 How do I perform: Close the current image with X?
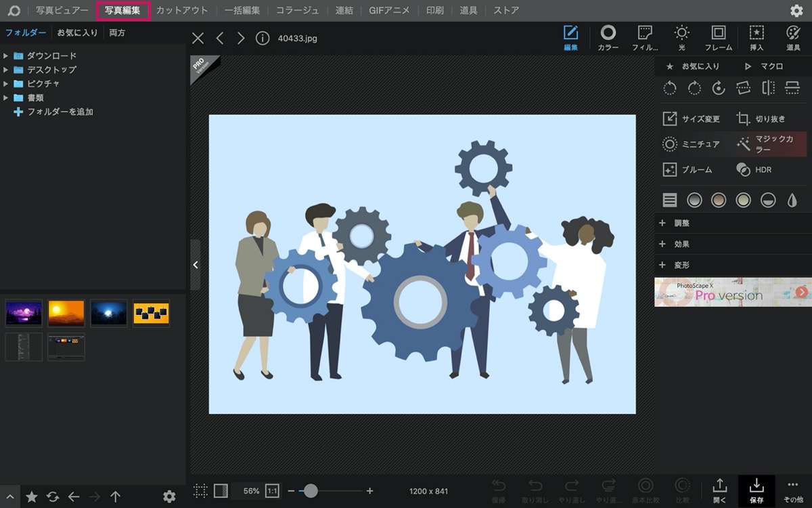(198, 38)
